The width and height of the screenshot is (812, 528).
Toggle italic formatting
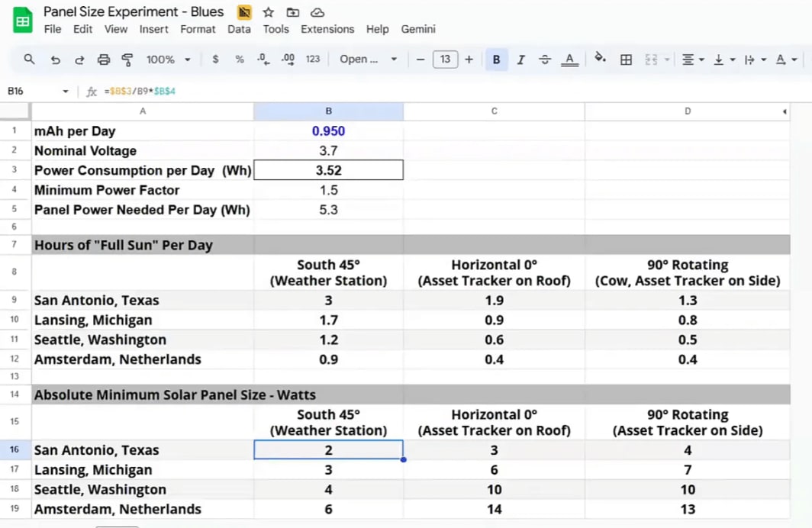point(520,59)
